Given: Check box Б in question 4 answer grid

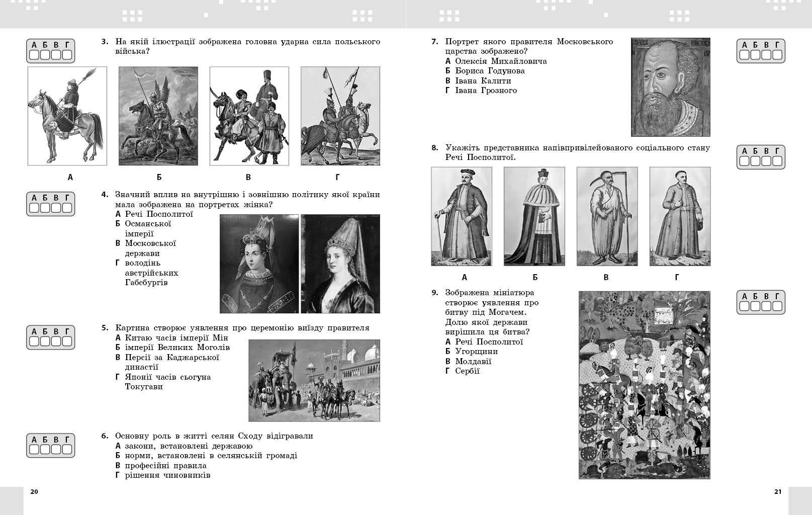Looking at the screenshot, I should point(45,208).
